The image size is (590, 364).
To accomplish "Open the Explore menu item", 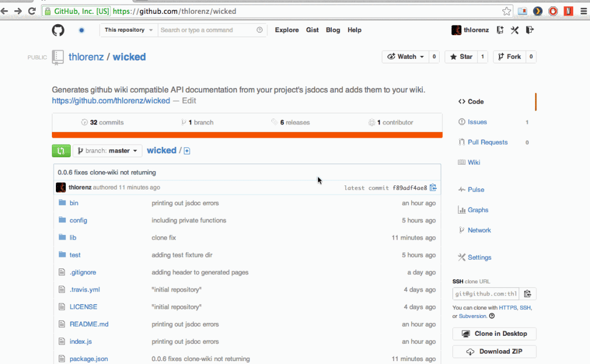I will [x=287, y=30].
